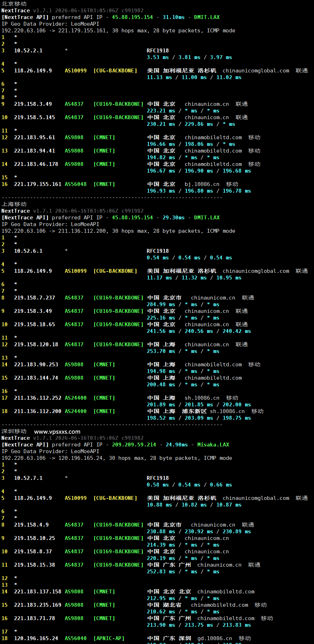Click latency value '11.13 ms'
314x644 pixels.
pyautogui.click(x=159, y=77)
